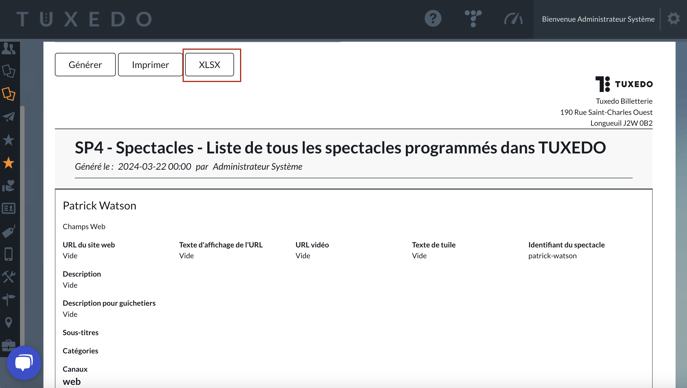This screenshot has width=687, height=388.
Task: Click the web channel value
Action: [71, 382]
